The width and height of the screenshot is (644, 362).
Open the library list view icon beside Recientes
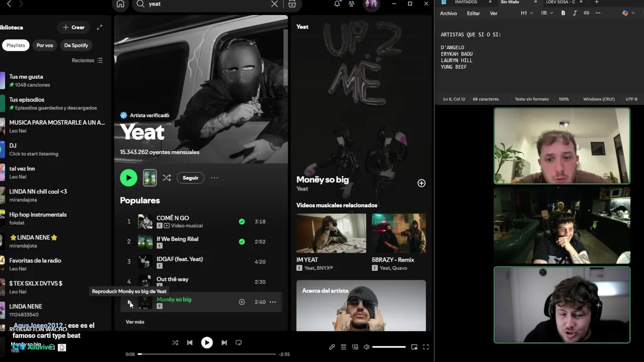point(100,60)
